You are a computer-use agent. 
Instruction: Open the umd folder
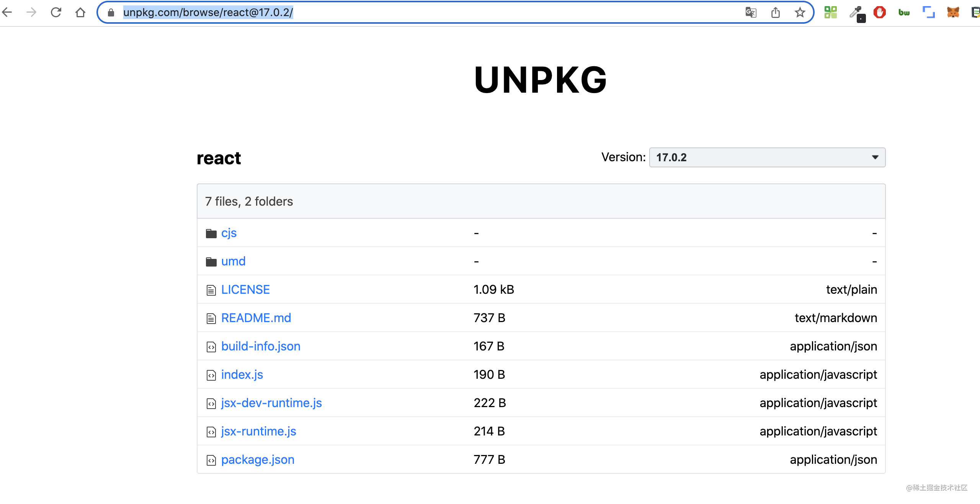(233, 261)
